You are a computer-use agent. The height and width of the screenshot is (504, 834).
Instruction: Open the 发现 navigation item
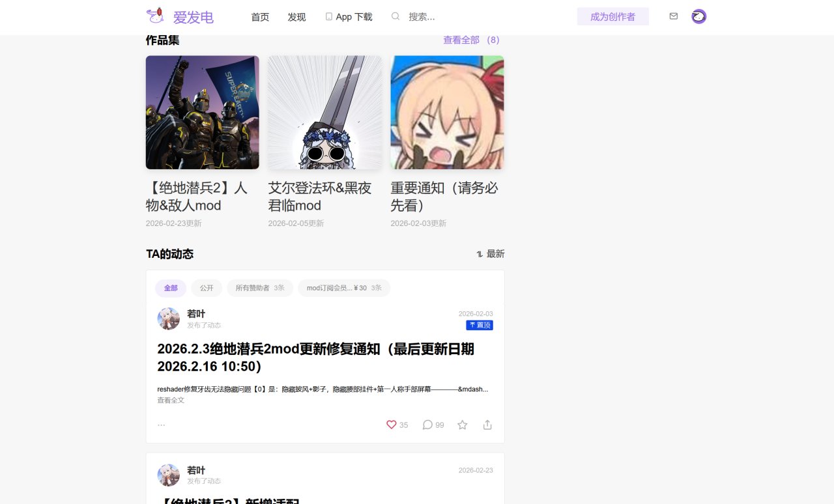click(x=296, y=17)
